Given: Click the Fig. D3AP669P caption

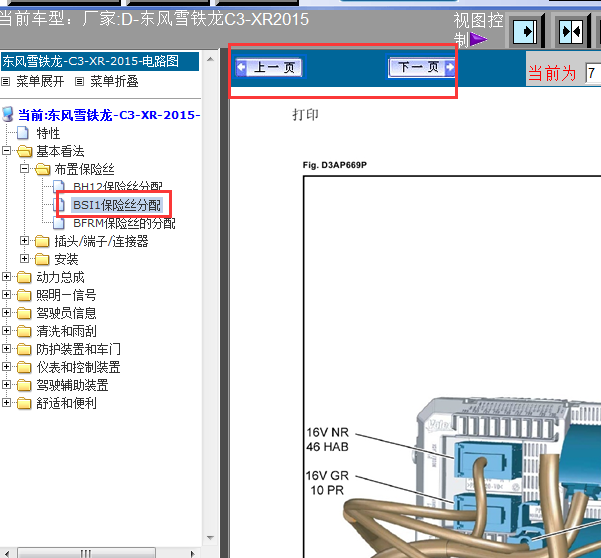Looking at the screenshot, I should (335, 165).
